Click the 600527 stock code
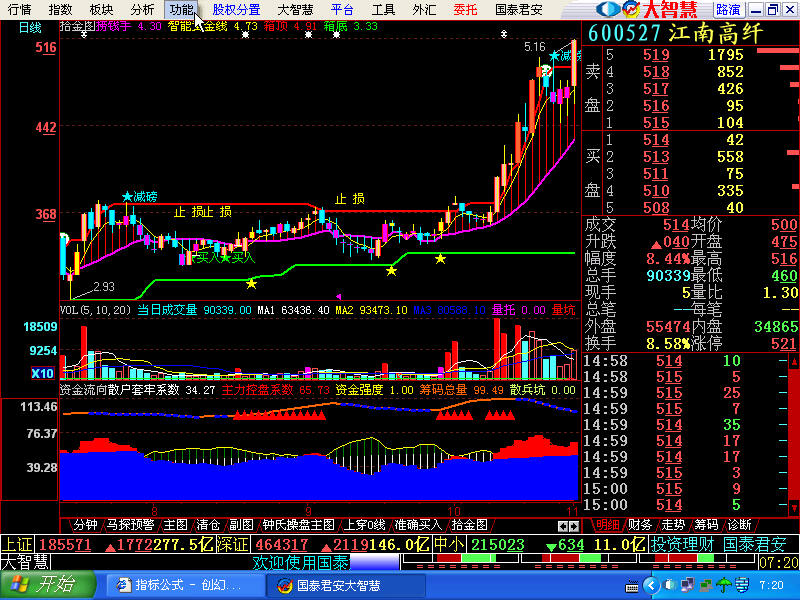This screenshot has height=600, width=800. point(624,34)
